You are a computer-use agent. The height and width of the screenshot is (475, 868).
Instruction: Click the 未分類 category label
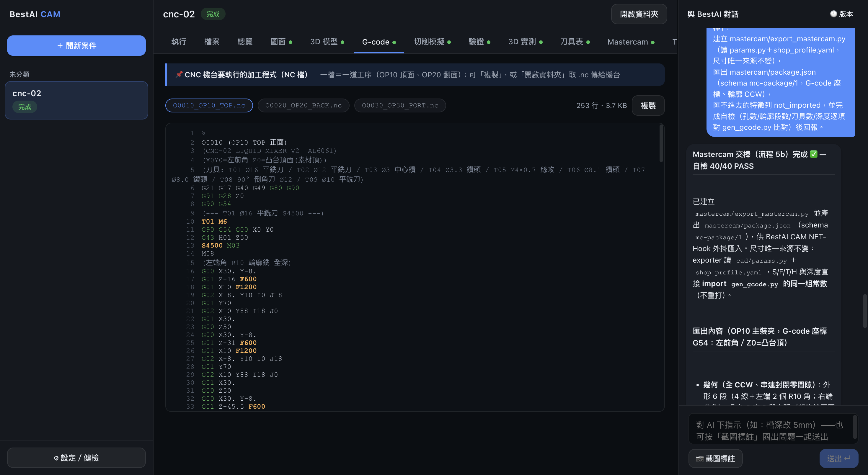[19, 74]
